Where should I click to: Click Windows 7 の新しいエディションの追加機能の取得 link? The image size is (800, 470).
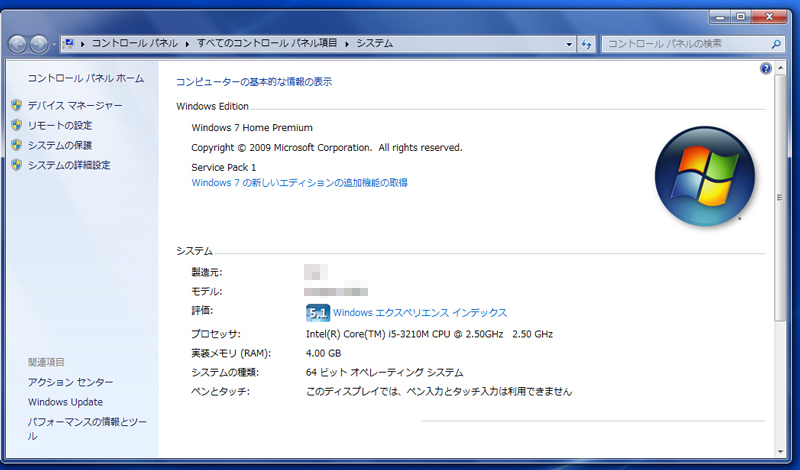pos(299,183)
